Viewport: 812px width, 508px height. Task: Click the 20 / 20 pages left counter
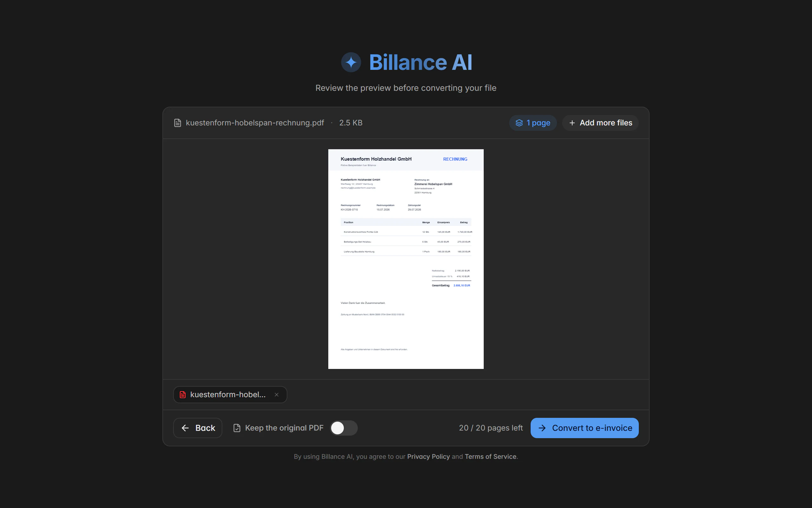491,428
